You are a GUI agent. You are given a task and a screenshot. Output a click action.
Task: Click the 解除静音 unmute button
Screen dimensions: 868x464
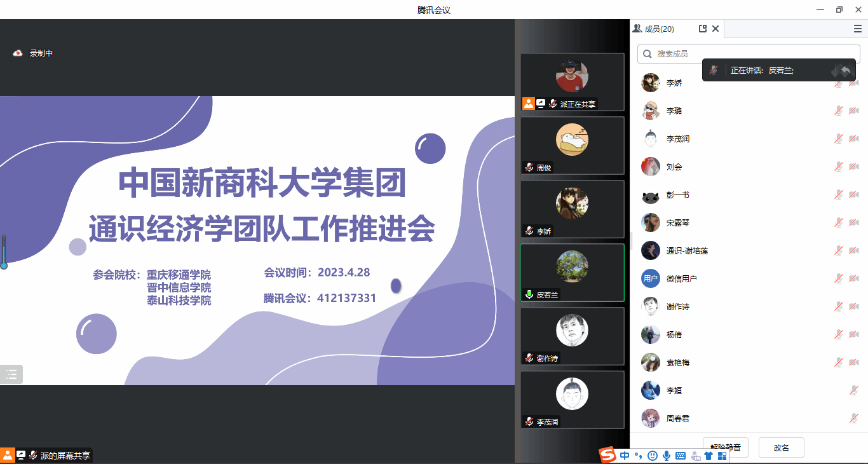pyautogui.click(x=725, y=447)
